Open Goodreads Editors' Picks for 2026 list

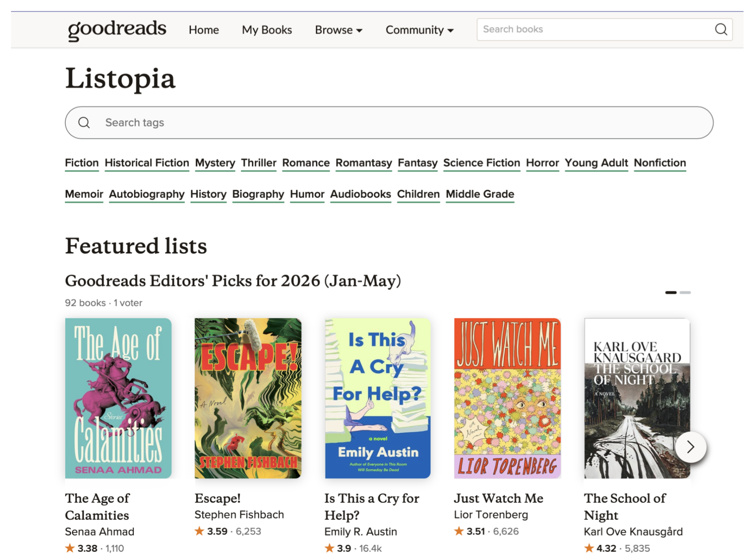point(233,281)
